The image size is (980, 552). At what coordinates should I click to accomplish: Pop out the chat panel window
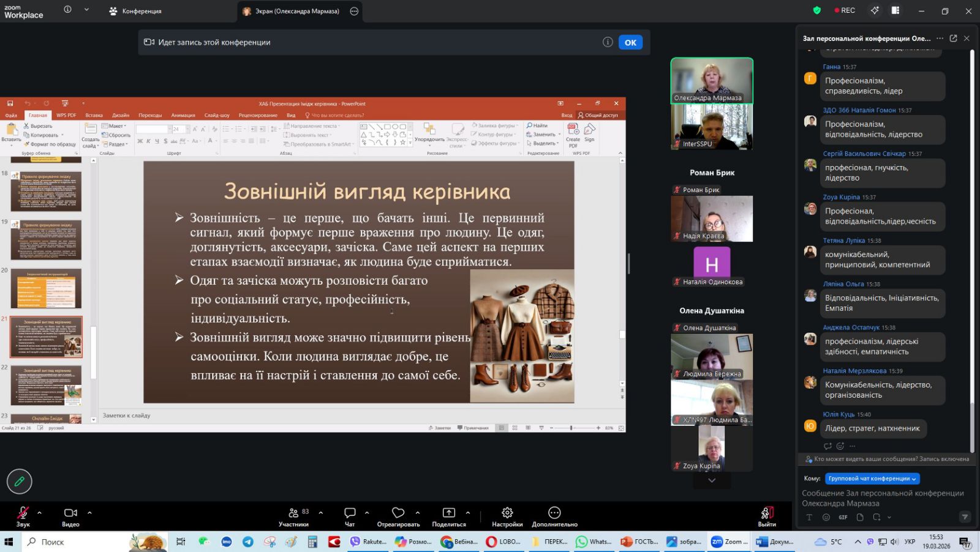953,38
